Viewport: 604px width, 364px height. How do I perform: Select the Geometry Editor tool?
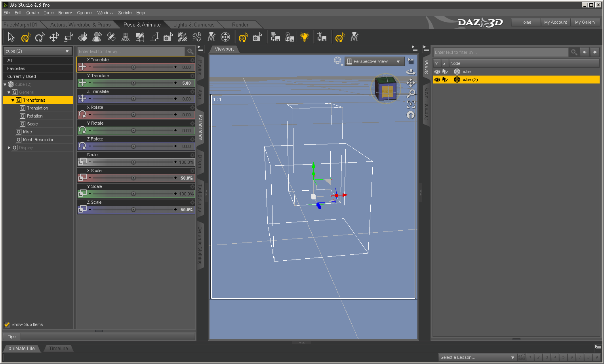(140, 37)
